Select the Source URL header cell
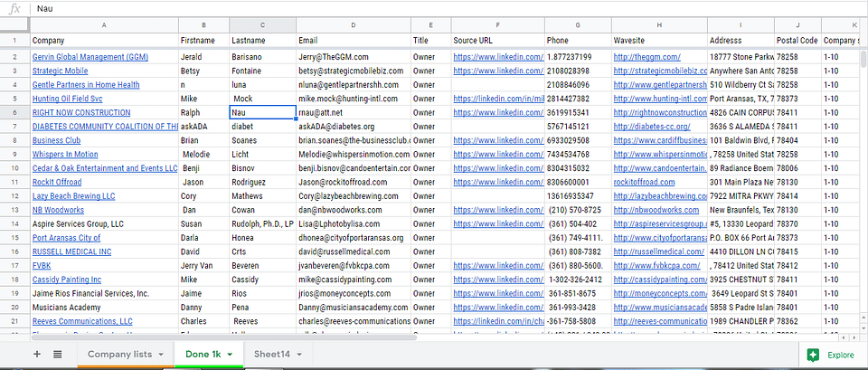 coord(497,41)
